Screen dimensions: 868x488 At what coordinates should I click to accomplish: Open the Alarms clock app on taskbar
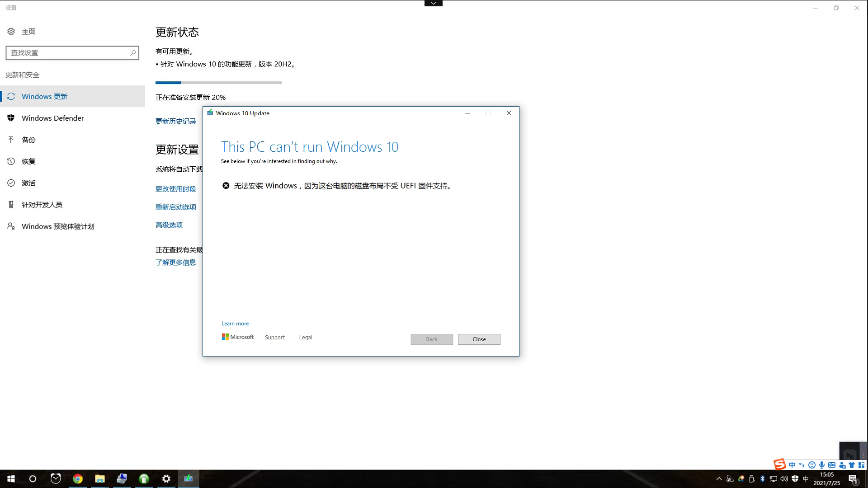point(56,479)
